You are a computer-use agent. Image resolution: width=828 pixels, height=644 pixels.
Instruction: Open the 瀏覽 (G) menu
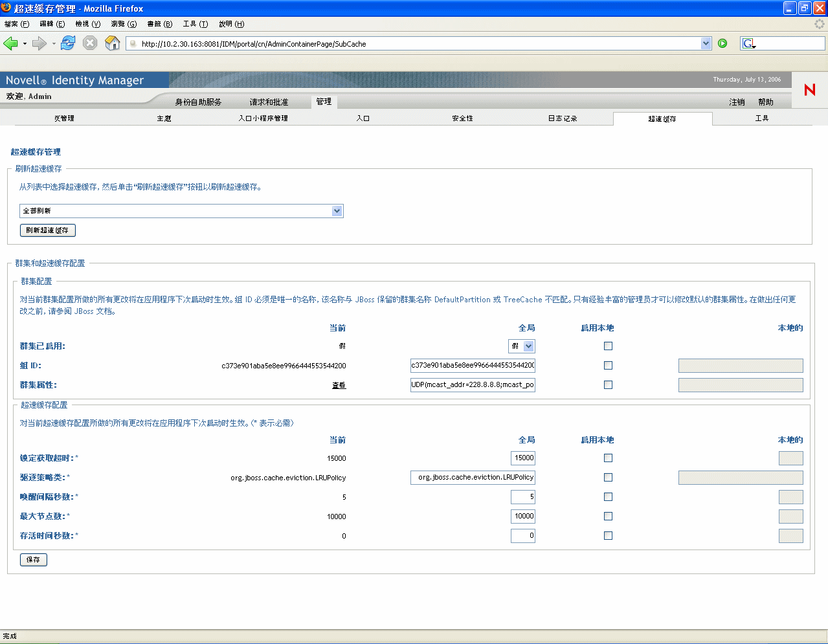click(124, 24)
